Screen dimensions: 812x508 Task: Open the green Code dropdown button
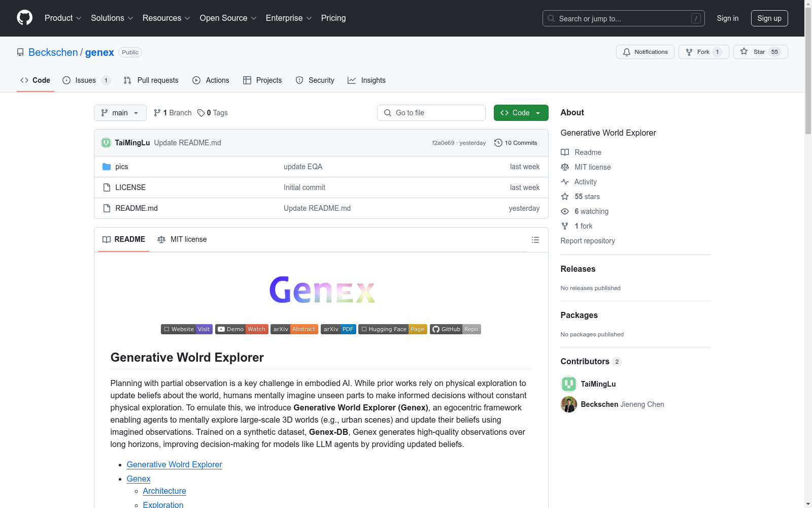tap(521, 113)
